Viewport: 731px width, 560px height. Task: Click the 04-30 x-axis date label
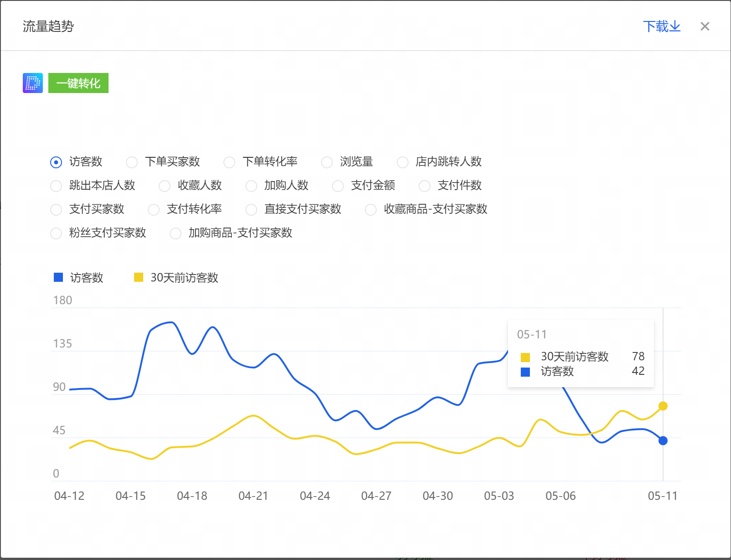click(x=438, y=496)
